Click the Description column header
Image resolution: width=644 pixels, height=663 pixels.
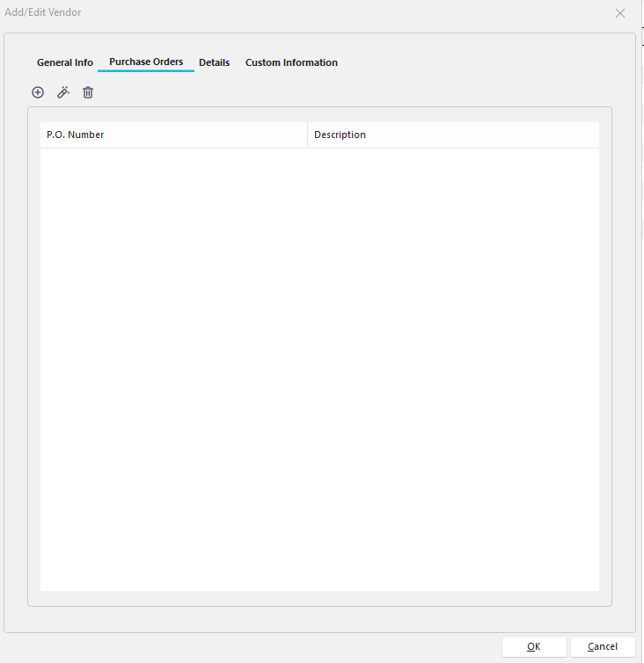[453, 135]
